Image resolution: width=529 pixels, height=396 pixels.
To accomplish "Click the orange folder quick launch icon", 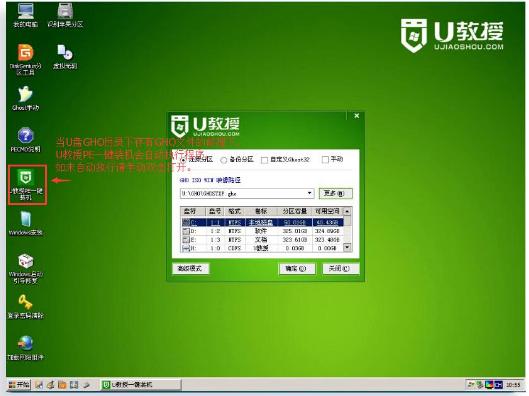I will 62,385.
